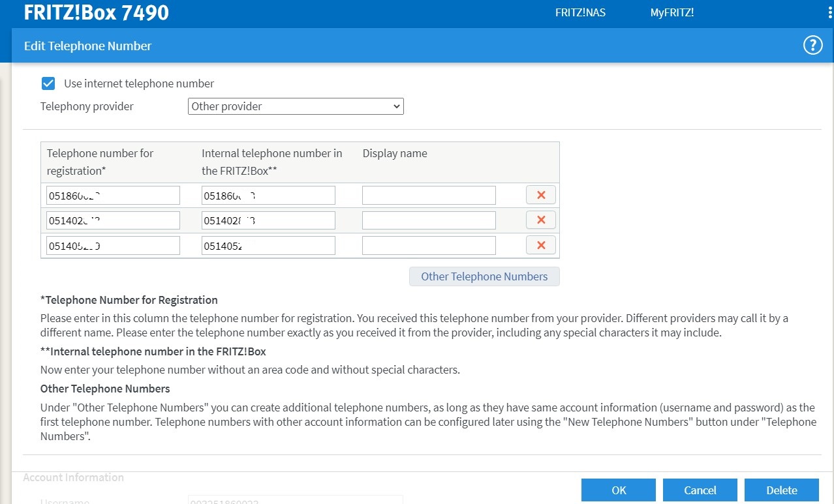The image size is (834, 504).
Task: Confirm changes with the OK button
Action: coord(618,490)
